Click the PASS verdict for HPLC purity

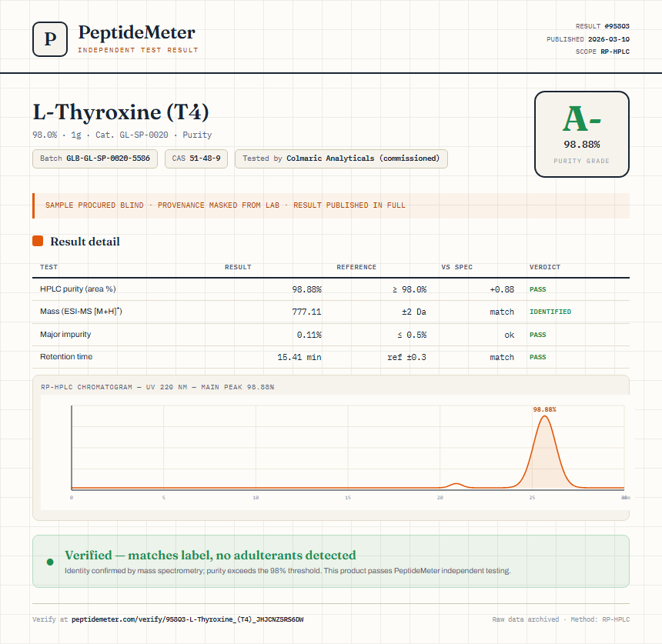click(x=537, y=289)
